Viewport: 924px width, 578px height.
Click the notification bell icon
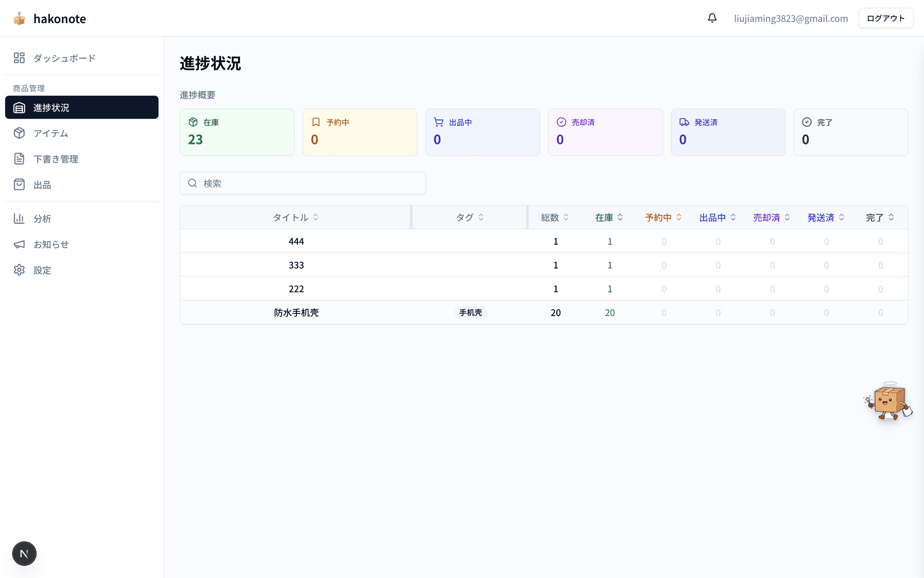click(712, 18)
